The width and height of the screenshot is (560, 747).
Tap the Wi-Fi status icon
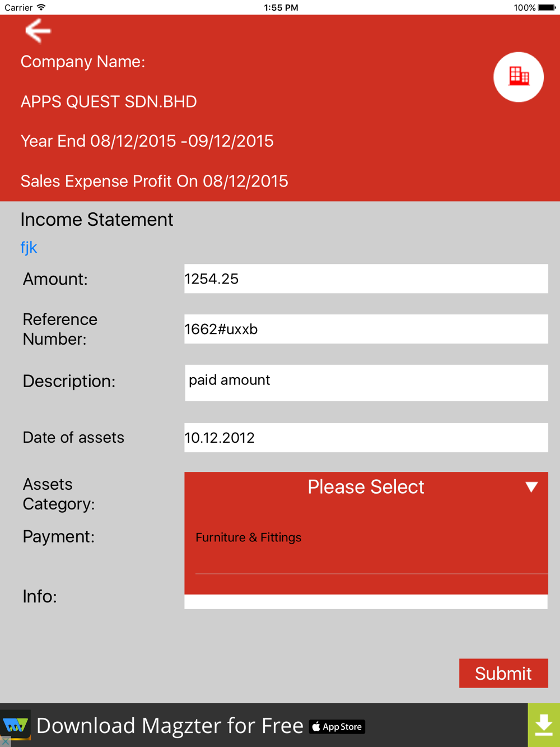pos(41,7)
